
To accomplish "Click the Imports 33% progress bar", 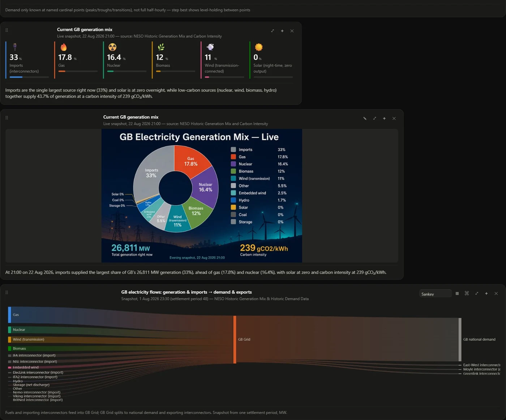I will 29,77.
